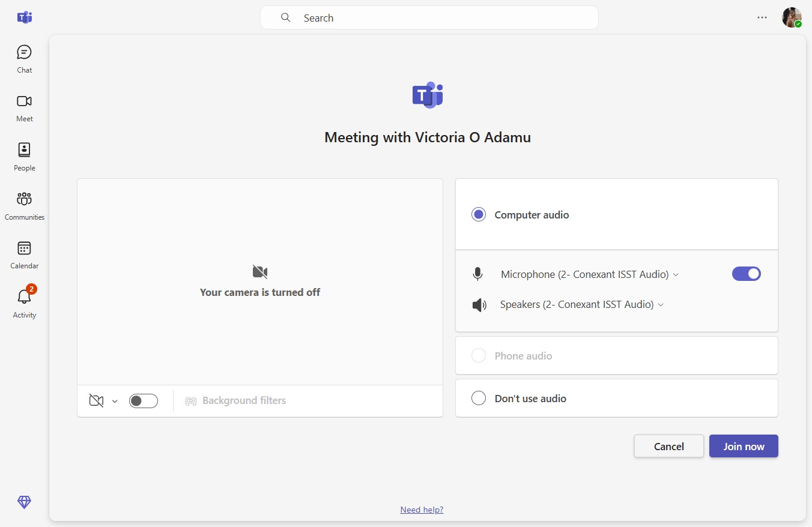The width and height of the screenshot is (812, 527).
Task: Click the search magnifier icon
Action: point(286,17)
